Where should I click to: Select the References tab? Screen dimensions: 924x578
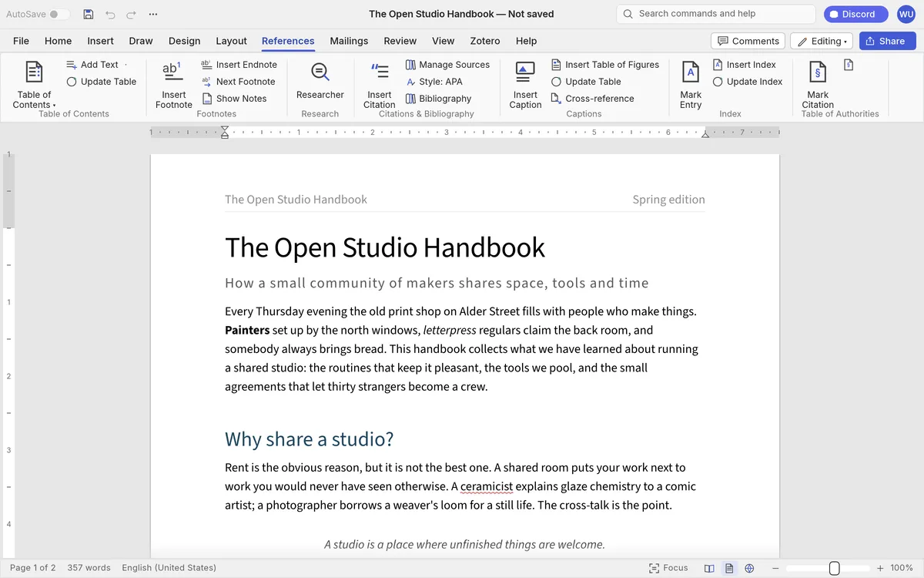point(288,41)
